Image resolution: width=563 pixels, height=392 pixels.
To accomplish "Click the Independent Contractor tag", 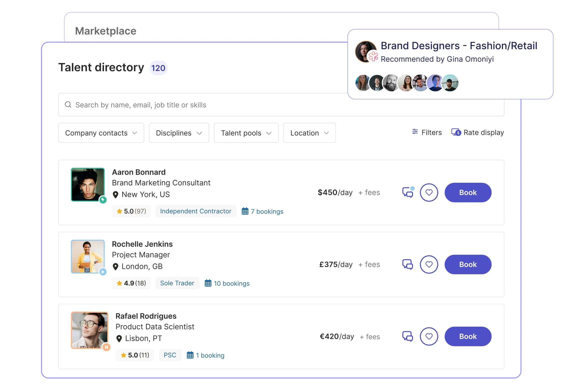I will point(195,211).
